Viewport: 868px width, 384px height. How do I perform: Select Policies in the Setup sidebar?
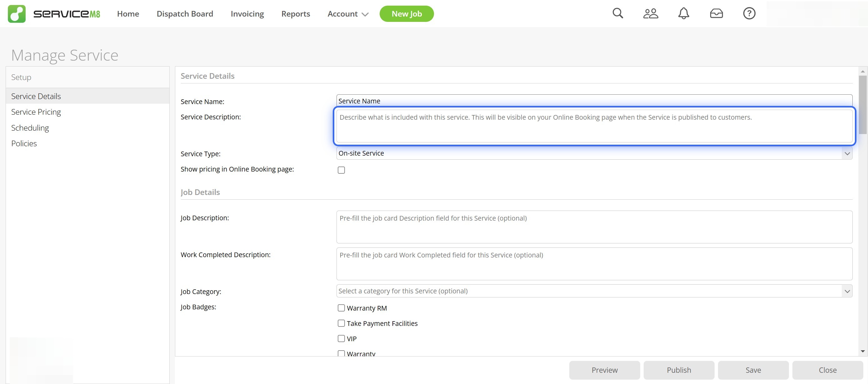87,143
